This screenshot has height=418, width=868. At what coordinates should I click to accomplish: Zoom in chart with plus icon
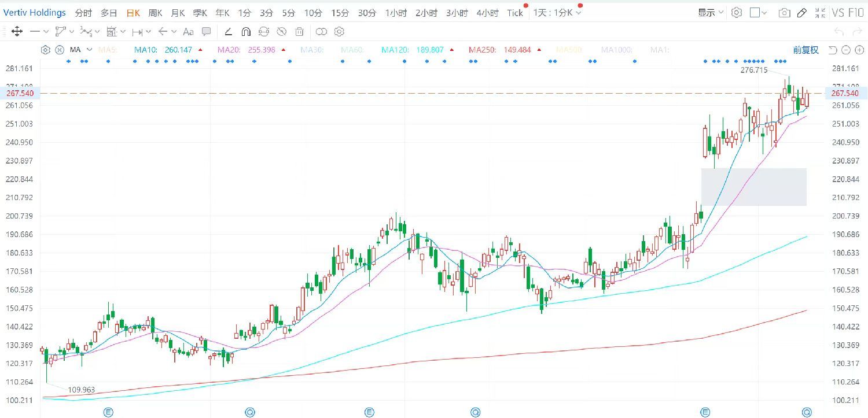click(x=858, y=50)
